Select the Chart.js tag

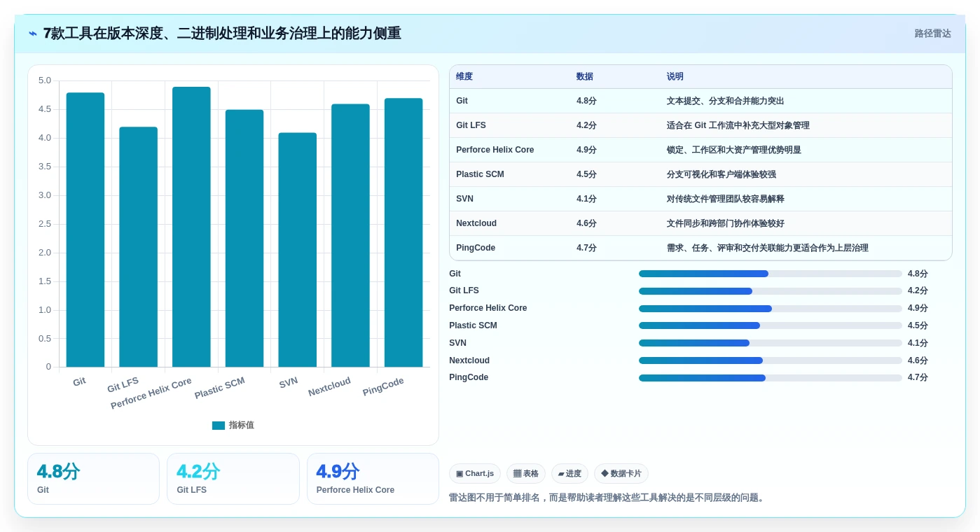tap(475, 473)
